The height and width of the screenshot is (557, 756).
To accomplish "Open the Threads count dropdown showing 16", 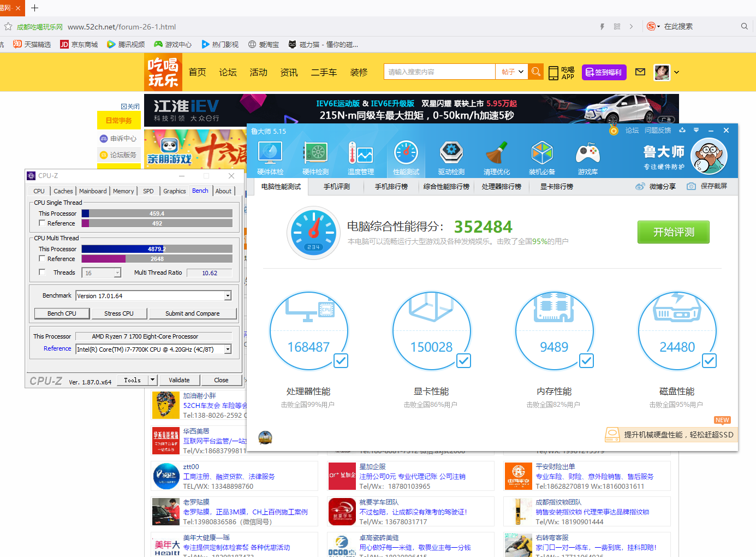I will point(102,273).
